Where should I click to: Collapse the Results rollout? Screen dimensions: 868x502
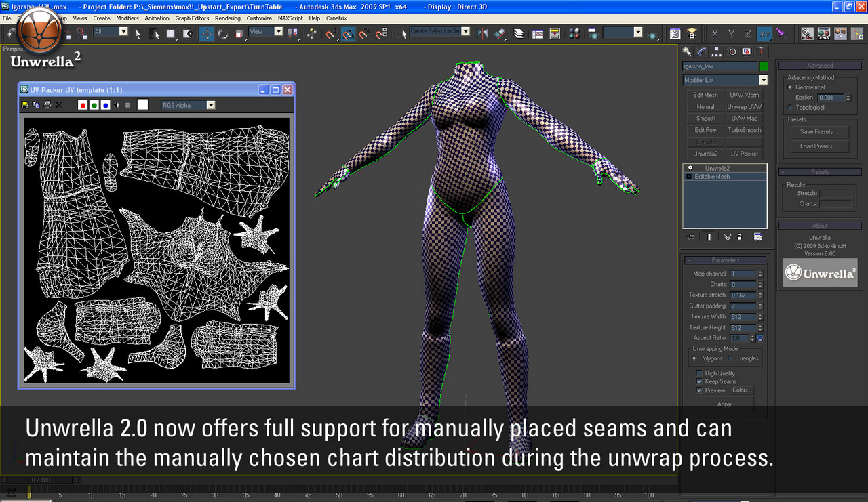(x=820, y=172)
